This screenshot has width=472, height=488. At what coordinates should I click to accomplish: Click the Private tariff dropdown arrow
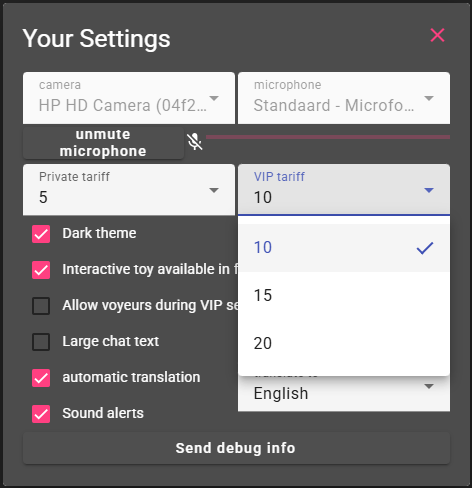click(x=214, y=190)
